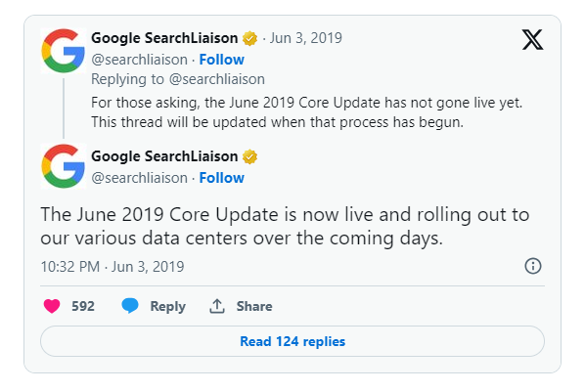
Task: Click the pink heart like icon
Action: pos(52,306)
